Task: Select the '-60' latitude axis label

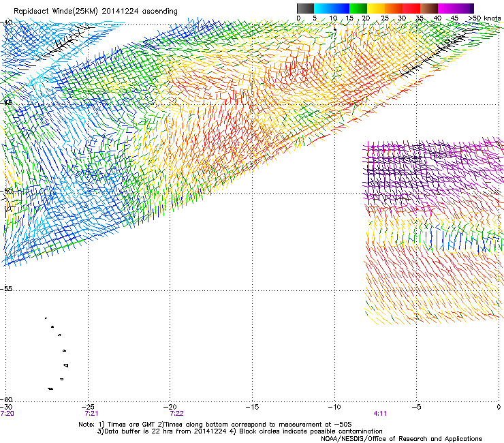Action: (6, 399)
